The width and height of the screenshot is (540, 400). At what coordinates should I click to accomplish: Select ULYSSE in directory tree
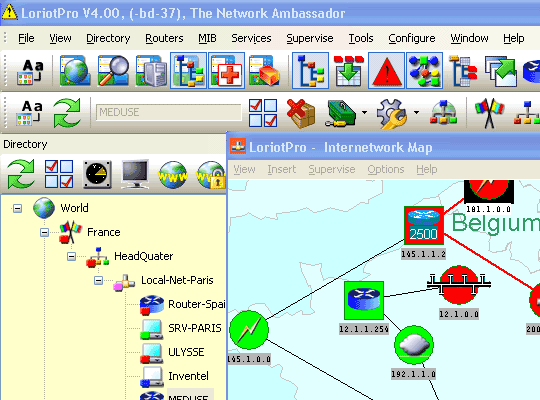point(186,352)
